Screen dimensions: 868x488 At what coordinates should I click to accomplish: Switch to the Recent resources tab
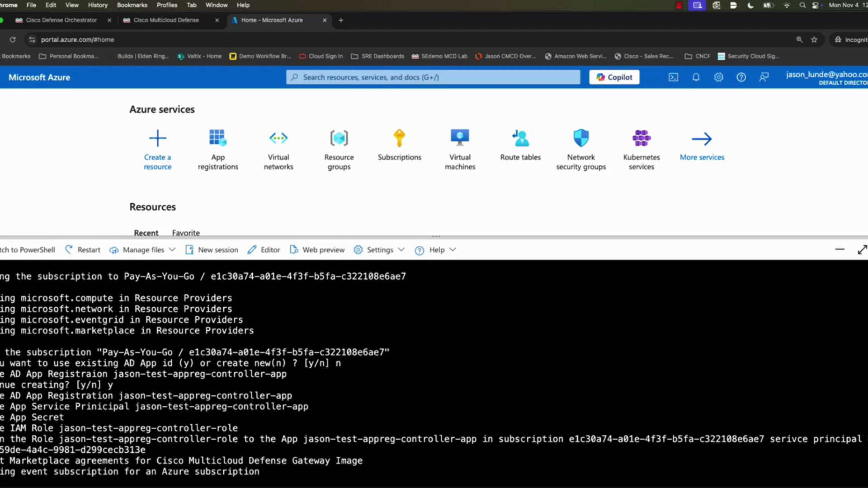pos(146,233)
